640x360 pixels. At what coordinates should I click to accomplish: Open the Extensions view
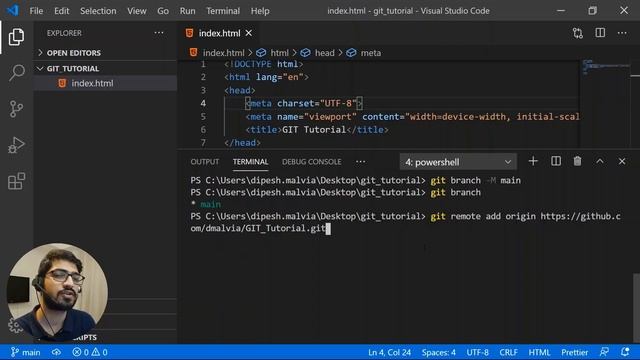tap(16, 181)
